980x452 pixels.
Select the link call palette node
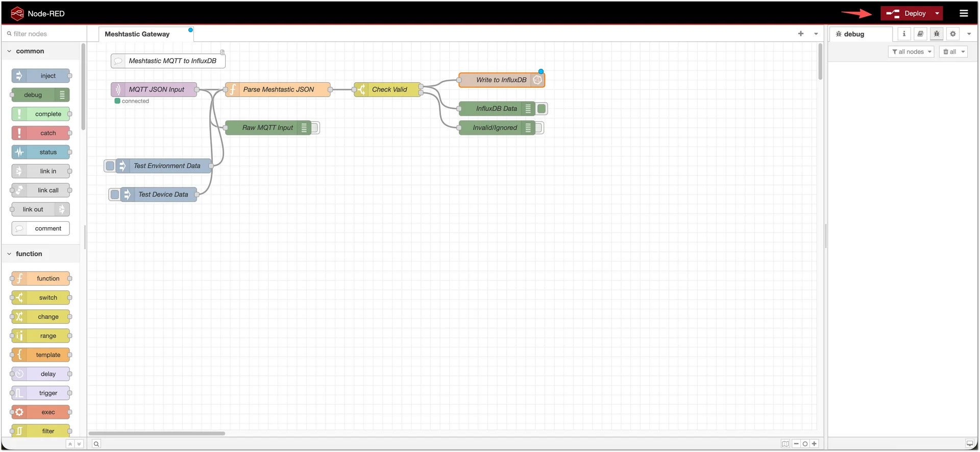(x=41, y=190)
